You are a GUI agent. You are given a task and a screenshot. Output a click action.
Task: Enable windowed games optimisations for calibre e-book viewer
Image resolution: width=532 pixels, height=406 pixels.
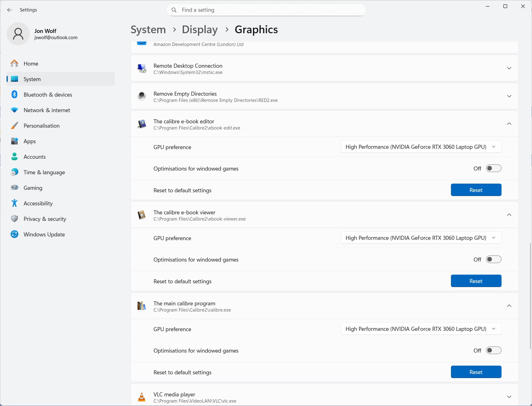click(x=493, y=259)
